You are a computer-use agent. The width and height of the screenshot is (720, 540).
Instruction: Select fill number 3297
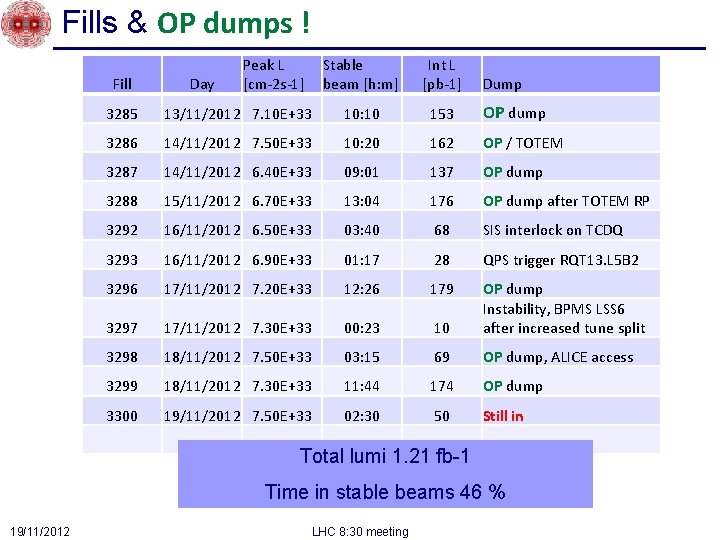coord(122,328)
